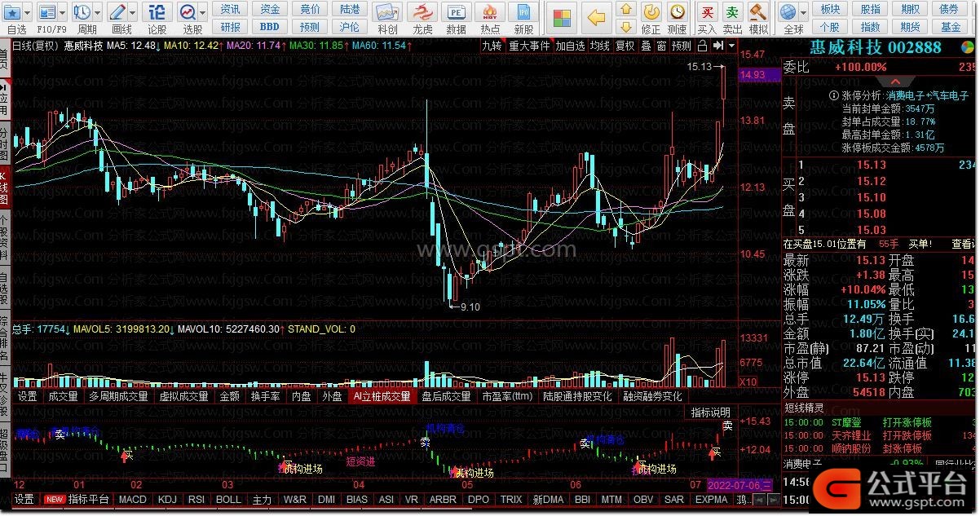Click the 周期 clock period icon
This screenshot has width=980, height=516.
pyautogui.click(x=82, y=12)
